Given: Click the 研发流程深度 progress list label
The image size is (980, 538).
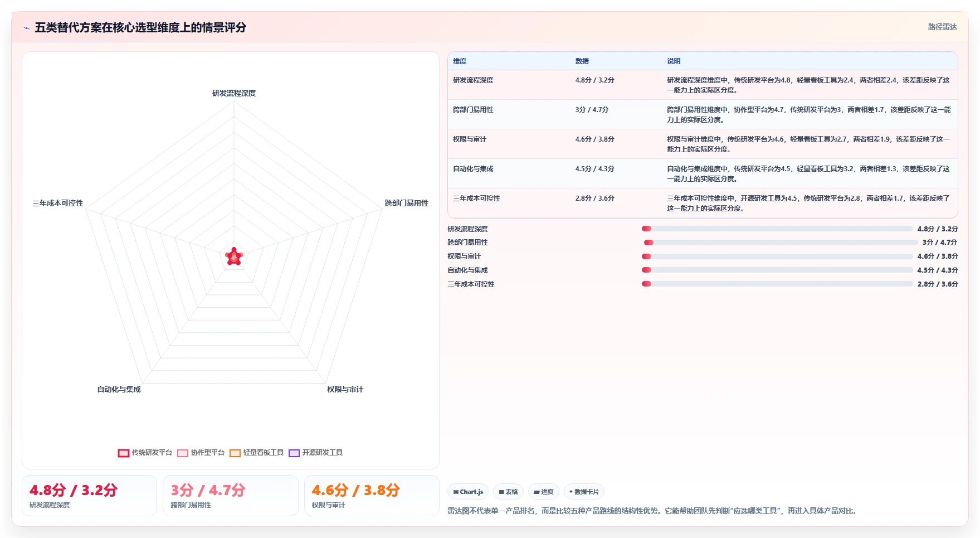Looking at the screenshot, I should click(x=467, y=229).
